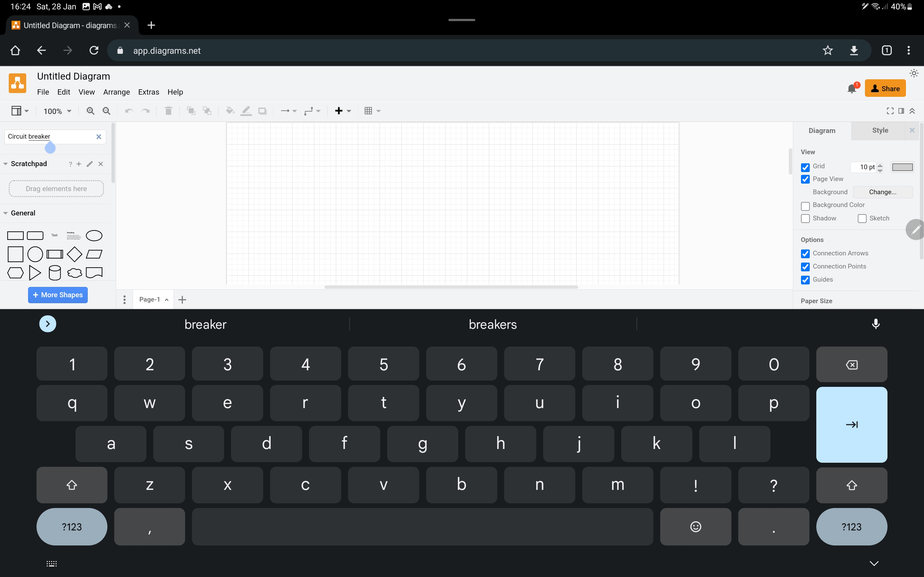The width and height of the screenshot is (924, 577).
Task: Enter fullscreen mode
Action: pyautogui.click(x=890, y=111)
